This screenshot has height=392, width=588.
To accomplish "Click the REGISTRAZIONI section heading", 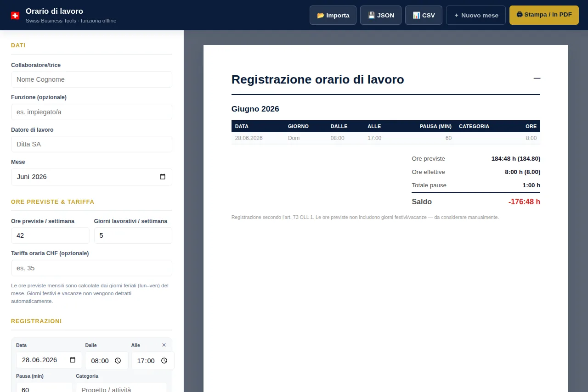I will pos(36,321).
